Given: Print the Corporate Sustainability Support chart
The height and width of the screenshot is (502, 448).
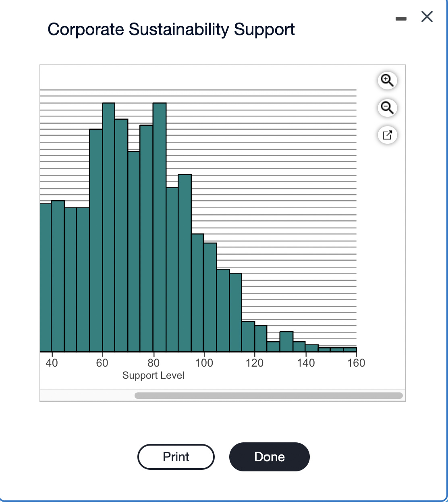Looking at the screenshot, I should [x=176, y=456].
